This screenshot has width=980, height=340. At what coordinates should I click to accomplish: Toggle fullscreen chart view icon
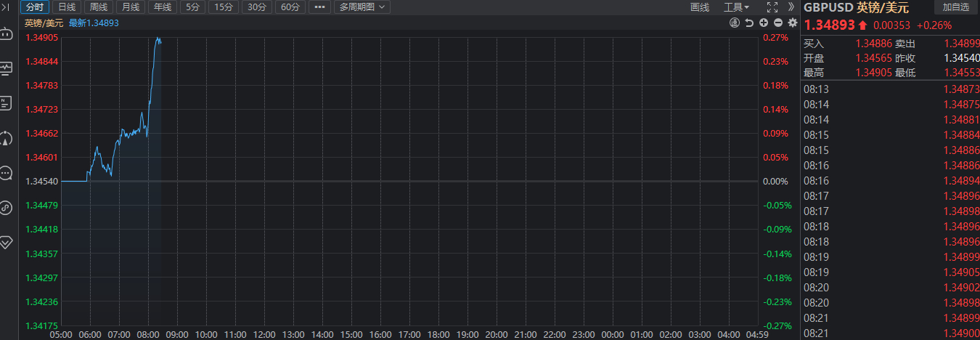pos(772,7)
